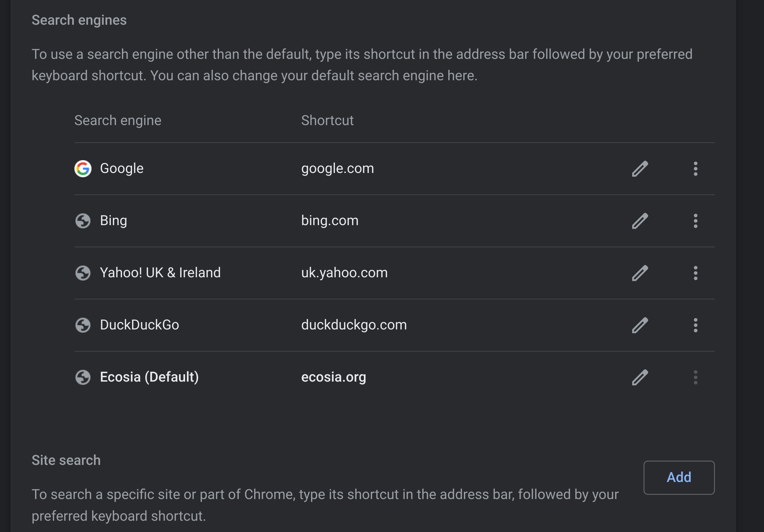The image size is (764, 532).
Task: Select the Yahoo! UK & Ireland name
Action: click(160, 273)
